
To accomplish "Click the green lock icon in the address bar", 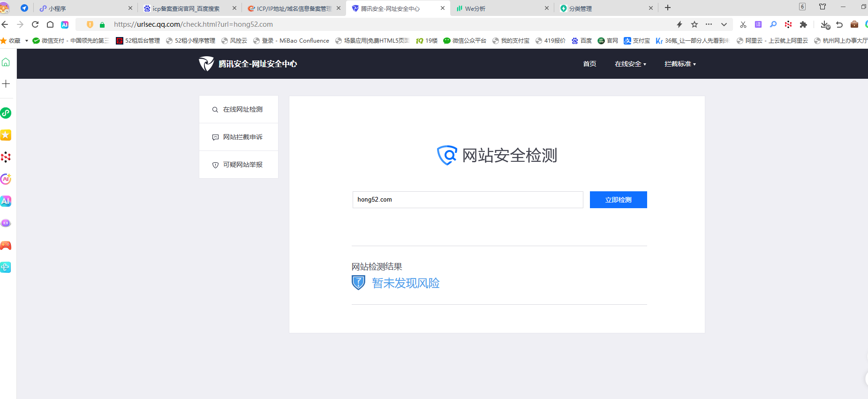I will pyautogui.click(x=102, y=24).
